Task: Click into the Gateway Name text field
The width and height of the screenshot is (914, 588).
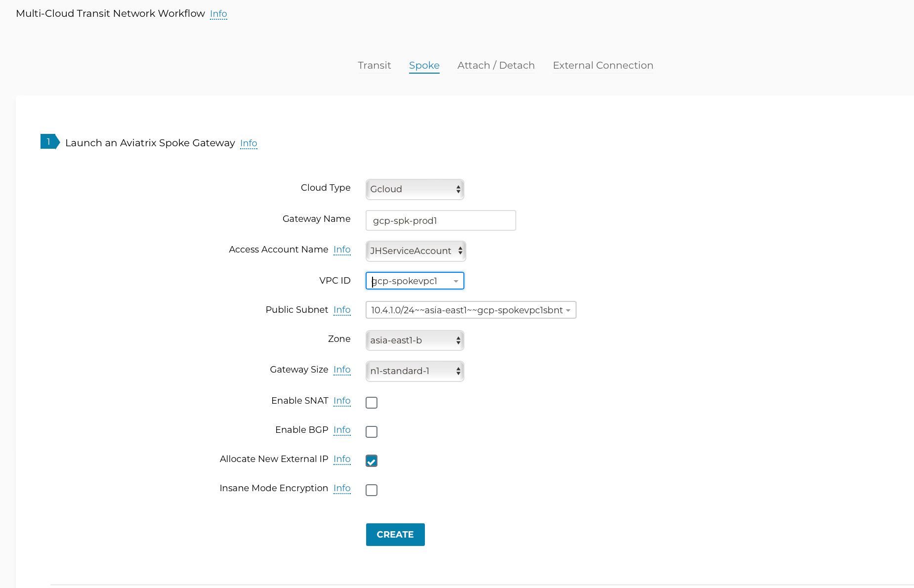Action: (x=441, y=220)
